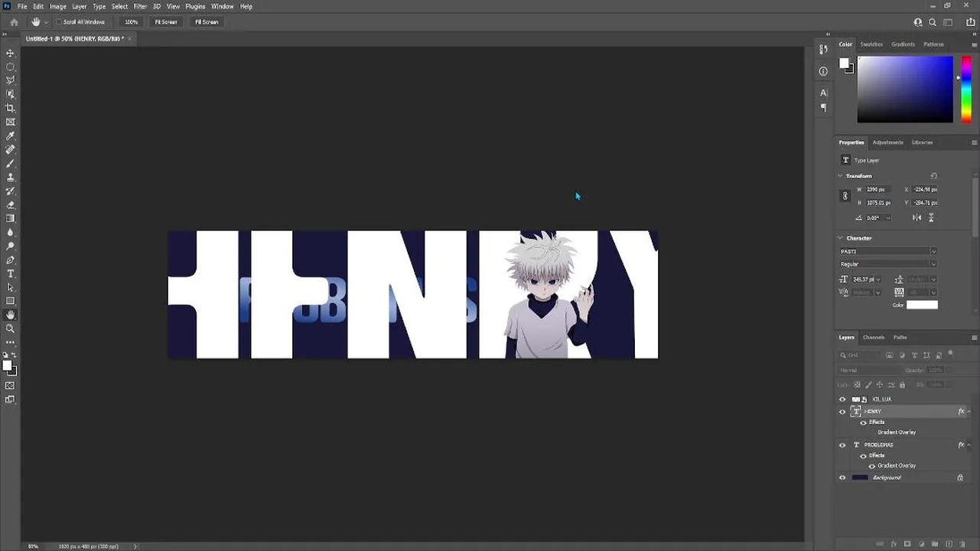Viewport: 980px width, 551px height.
Task: Hide the Background layer
Action: pos(842,478)
